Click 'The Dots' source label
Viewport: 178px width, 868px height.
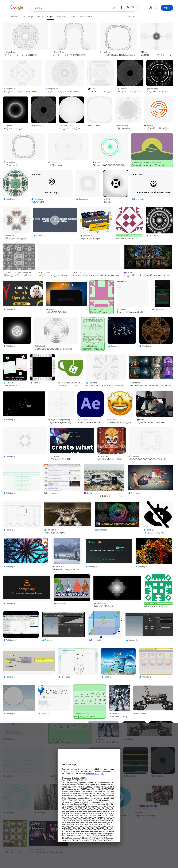click(x=106, y=52)
